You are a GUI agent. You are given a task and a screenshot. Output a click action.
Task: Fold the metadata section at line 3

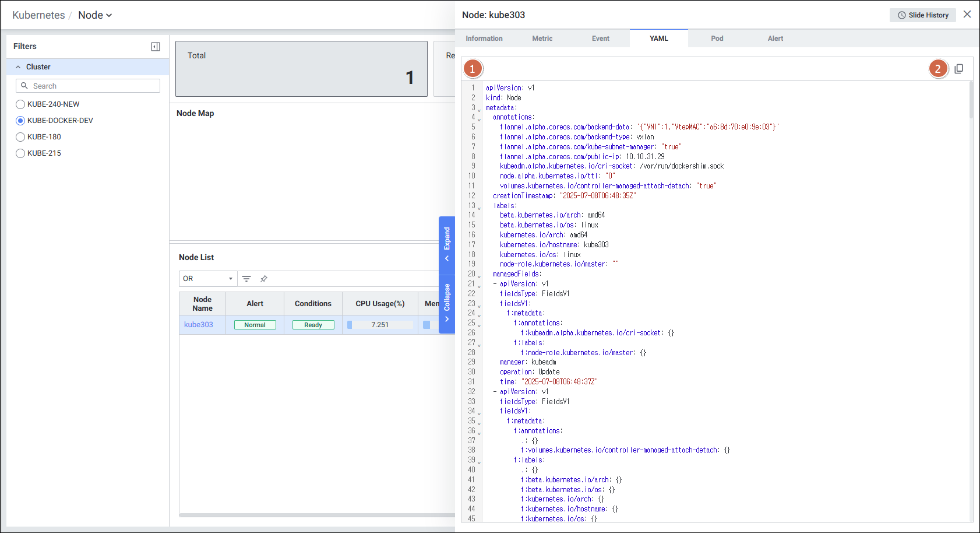[480, 110]
